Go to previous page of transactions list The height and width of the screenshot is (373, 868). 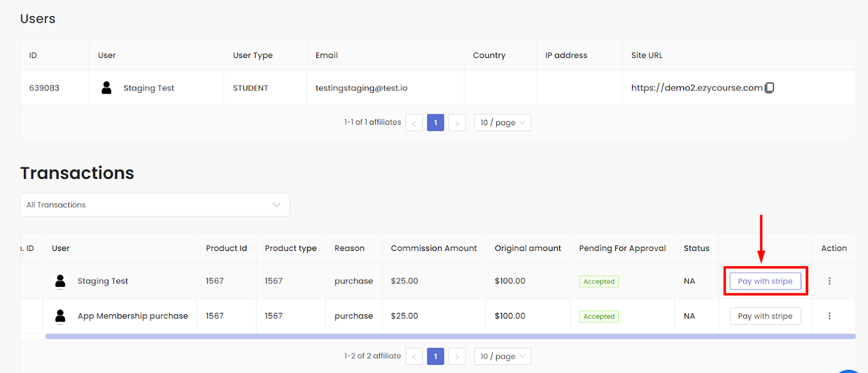coord(414,356)
